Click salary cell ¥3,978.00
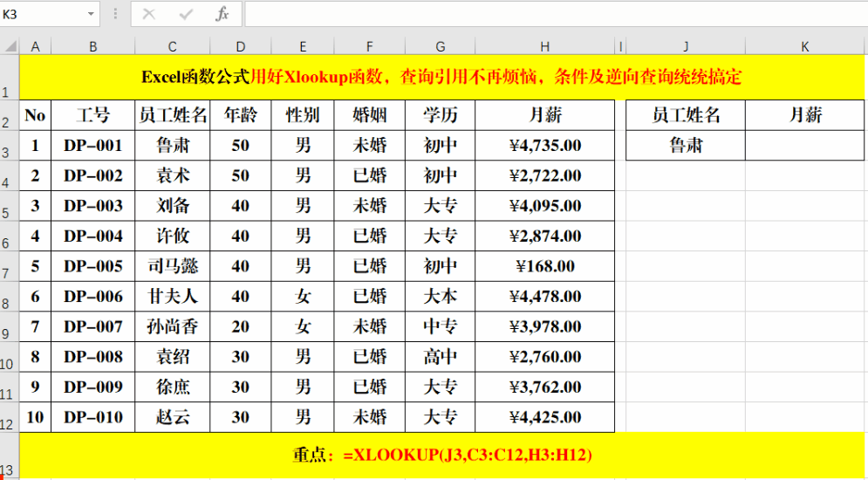The width and height of the screenshot is (868, 480). point(545,326)
